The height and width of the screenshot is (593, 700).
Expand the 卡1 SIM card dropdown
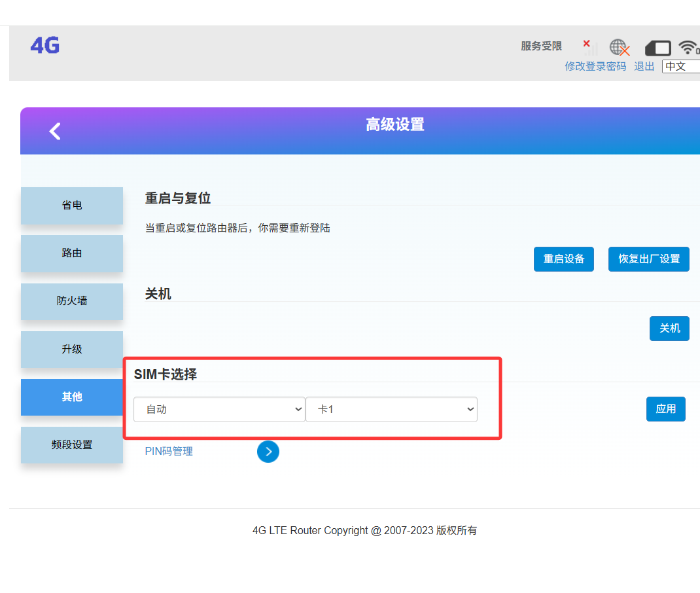(391, 410)
